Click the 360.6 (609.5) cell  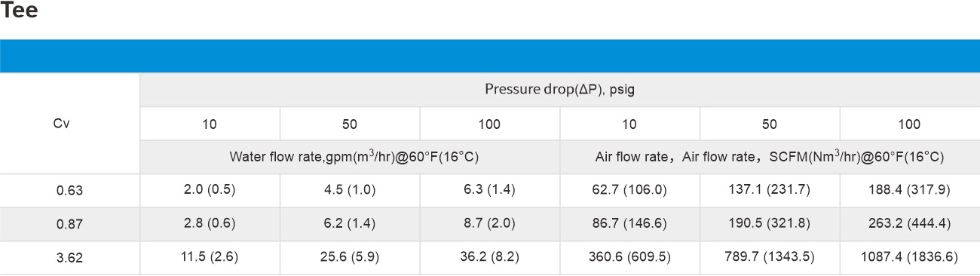[629, 258]
